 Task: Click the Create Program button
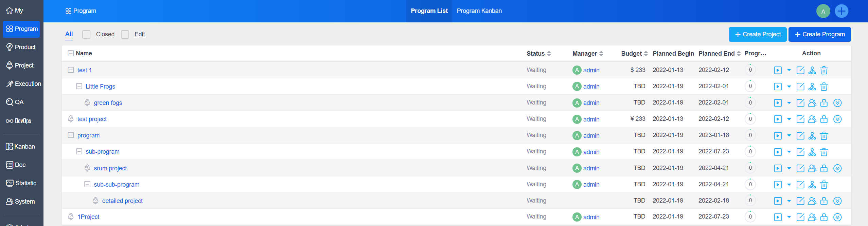(x=819, y=34)
